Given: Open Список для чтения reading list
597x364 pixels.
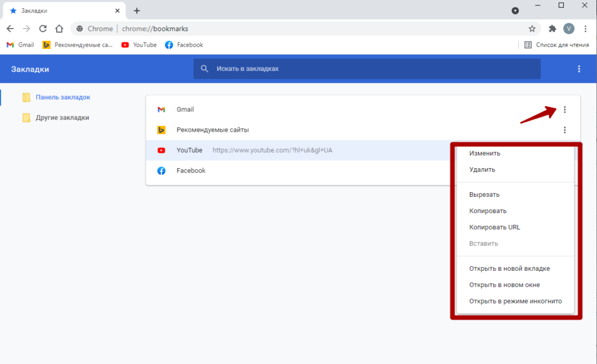Looking at the screenshot, I should (x=554, y=45).
